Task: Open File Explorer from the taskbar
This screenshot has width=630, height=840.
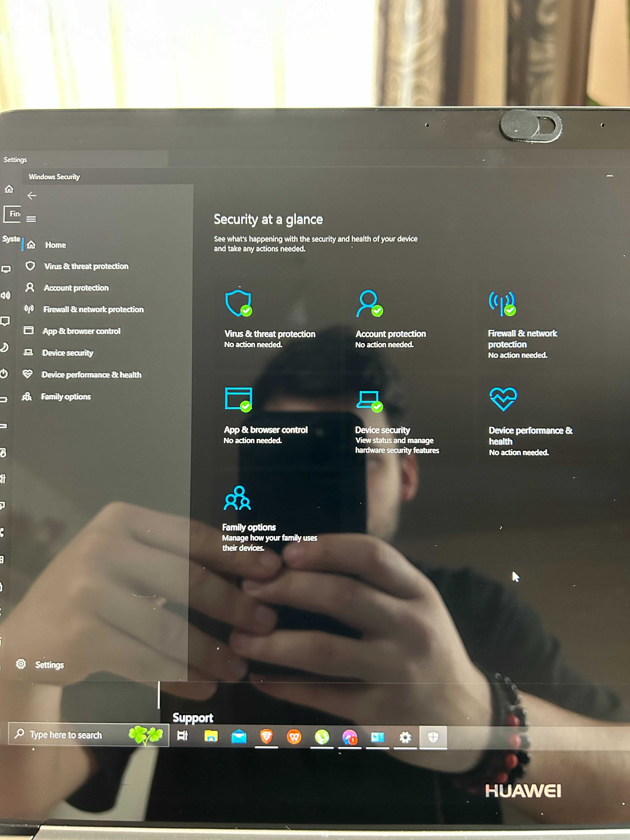Action: coord(211,736)
